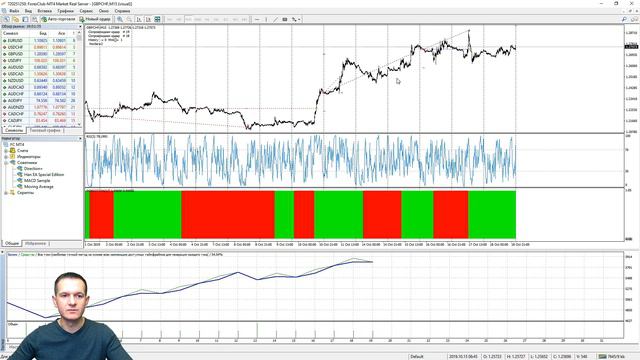Click the Символ column header

(x=16, y=33)
